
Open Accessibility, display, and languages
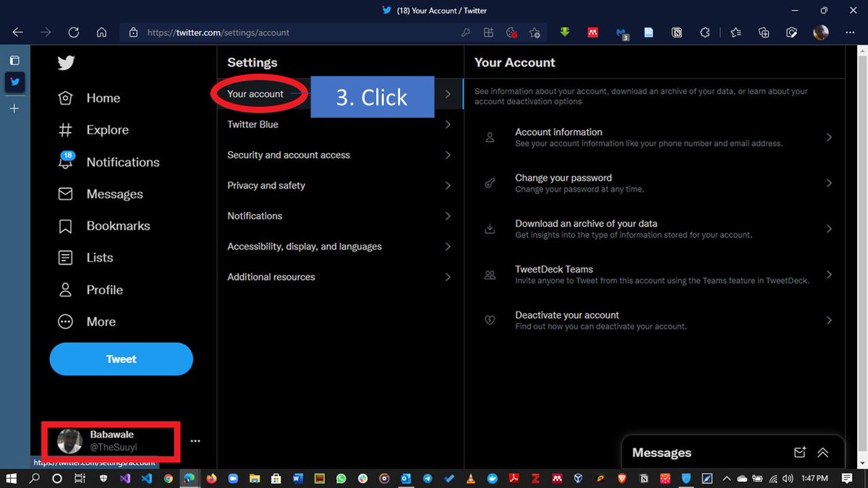coord(339,247)
